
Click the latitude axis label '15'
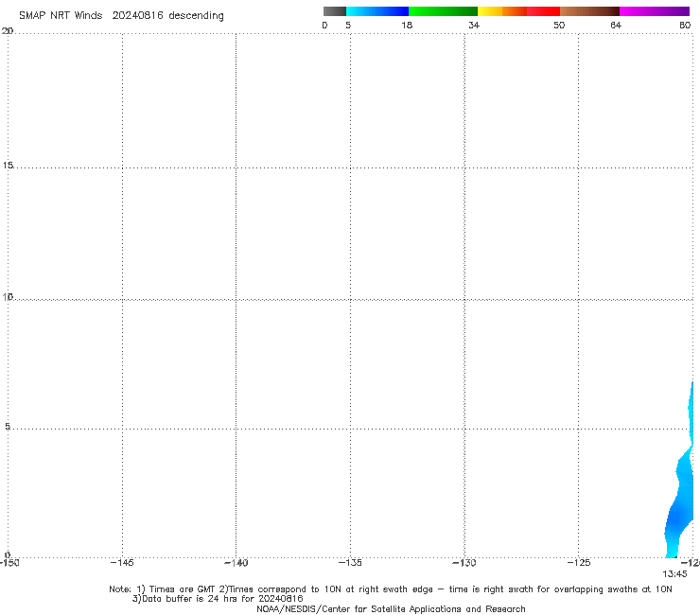tap(8, 166)
